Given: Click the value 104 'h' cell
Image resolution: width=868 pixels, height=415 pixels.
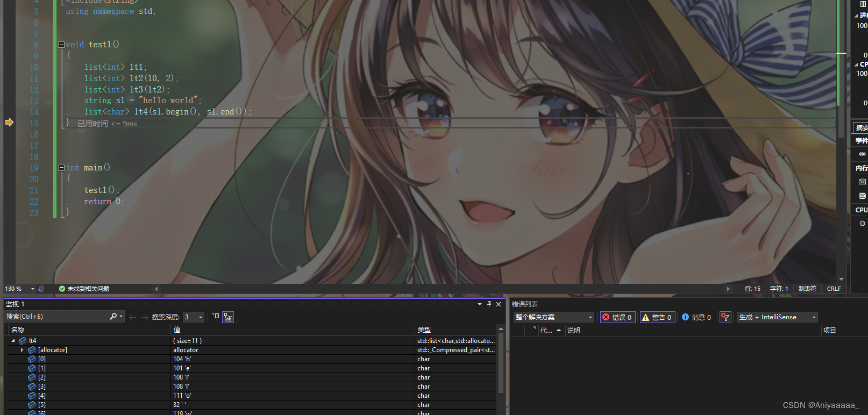Looking at the screenshot, I should [x=182, y=359].
